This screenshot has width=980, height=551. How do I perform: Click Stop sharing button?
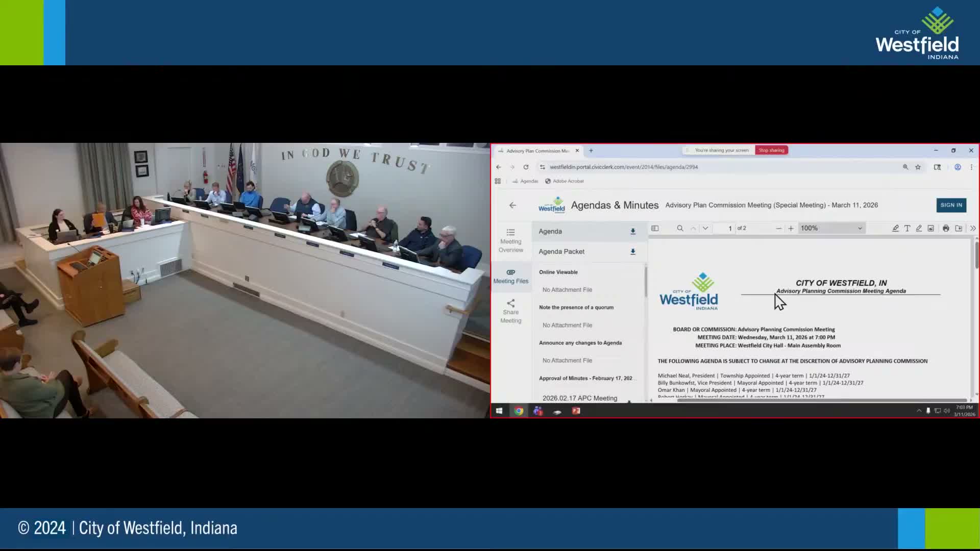771,150
